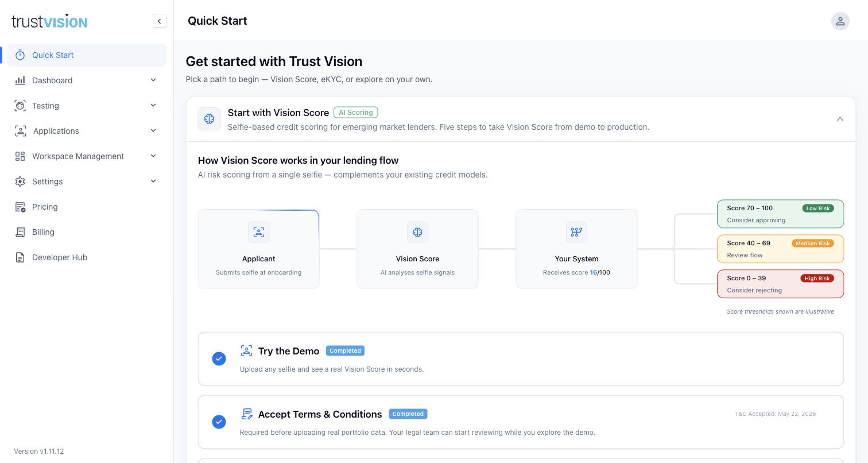Image resolution: width=868 pixels, height=463 pixels.
Task: Click the Your System card flow icon
Action: [576, 232]
